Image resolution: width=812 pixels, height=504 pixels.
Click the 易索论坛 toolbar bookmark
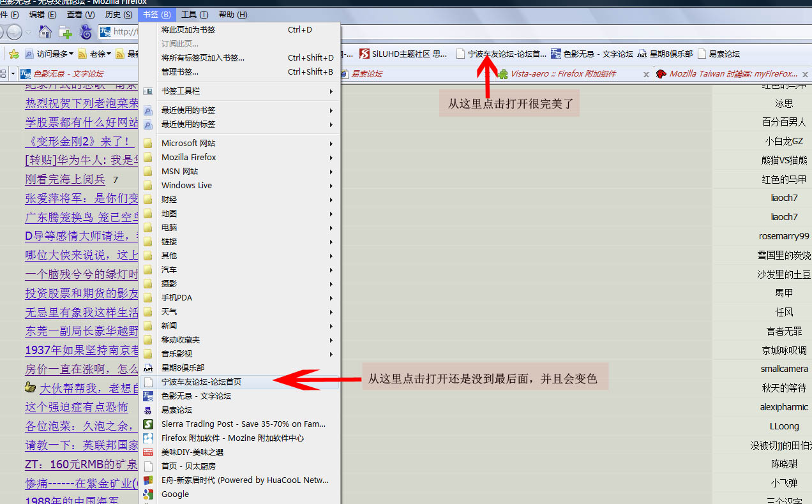[x=719, y=54]
